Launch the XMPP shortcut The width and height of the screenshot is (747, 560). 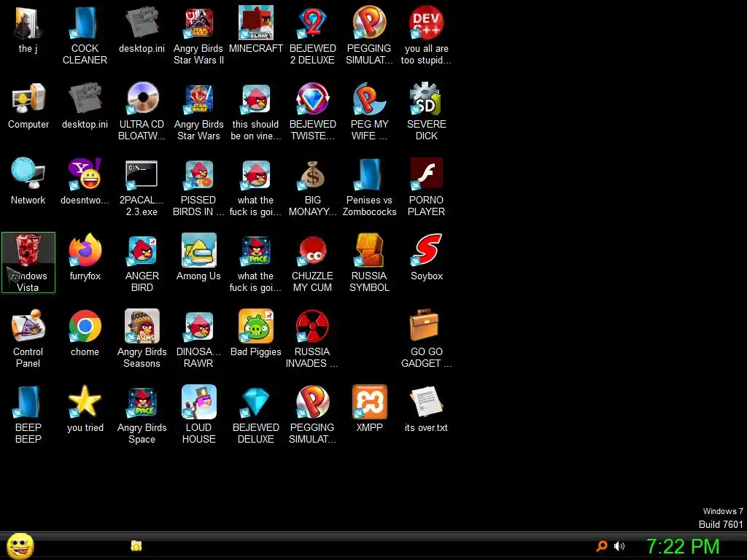369,409
